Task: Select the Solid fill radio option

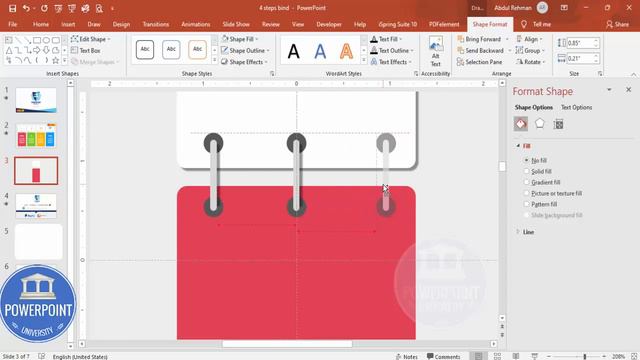Action: [x=527, y=171]
